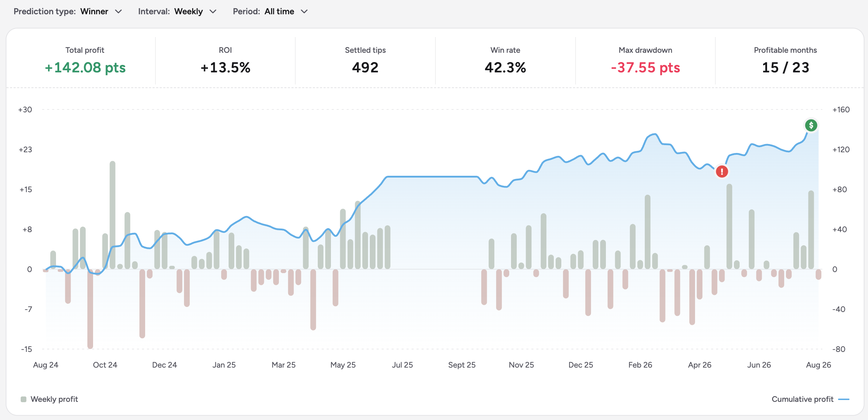The height and width of the screenshot is (420, 868).
Task: Select the Max drawdown -37.55 pts value
Action: pyautogui.click(x=645, y=67)
